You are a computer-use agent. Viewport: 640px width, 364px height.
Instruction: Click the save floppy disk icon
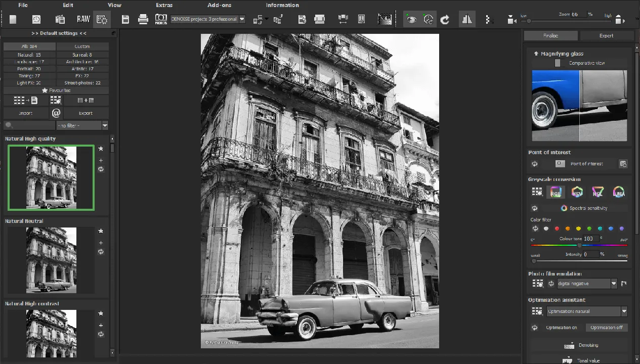(x=125, y=19)
